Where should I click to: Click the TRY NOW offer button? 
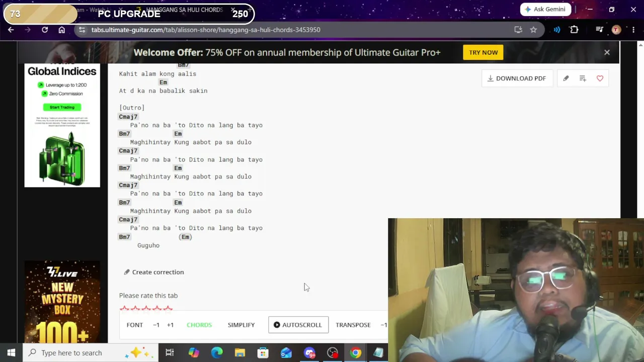[x=483, y=52]
